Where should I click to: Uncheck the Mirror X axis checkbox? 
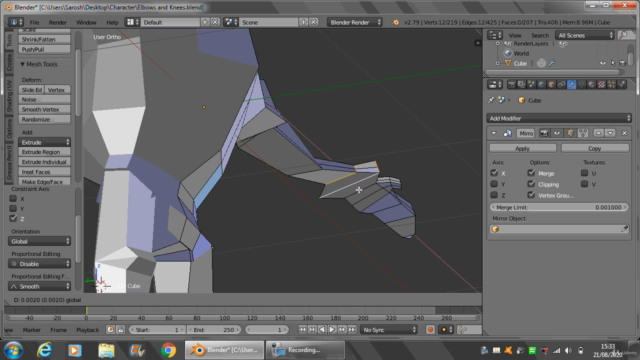(494, 173)
